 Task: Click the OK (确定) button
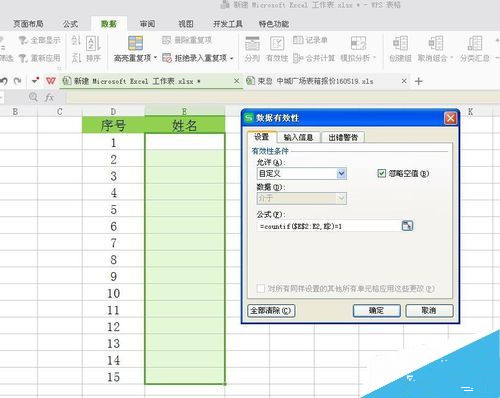tap(377, 311)
